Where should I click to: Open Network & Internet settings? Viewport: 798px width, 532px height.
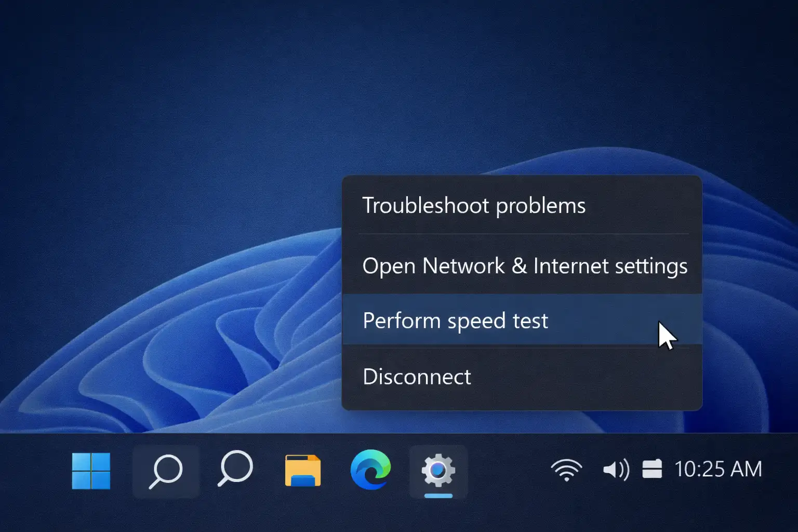(x=525, y=266)
